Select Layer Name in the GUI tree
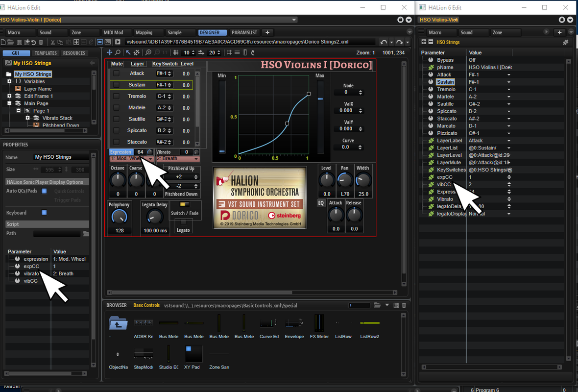This screenshot has height=392, width=578. click(38, 89)
